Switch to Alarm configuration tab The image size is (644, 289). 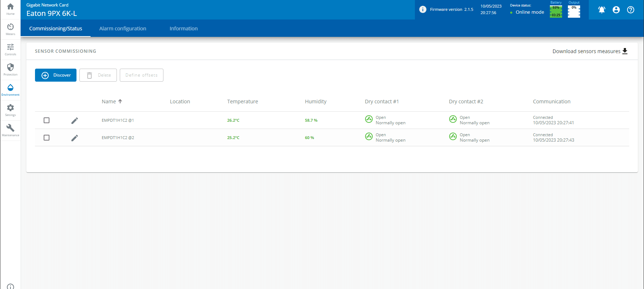pyautogui.click(x=123, y=29)
